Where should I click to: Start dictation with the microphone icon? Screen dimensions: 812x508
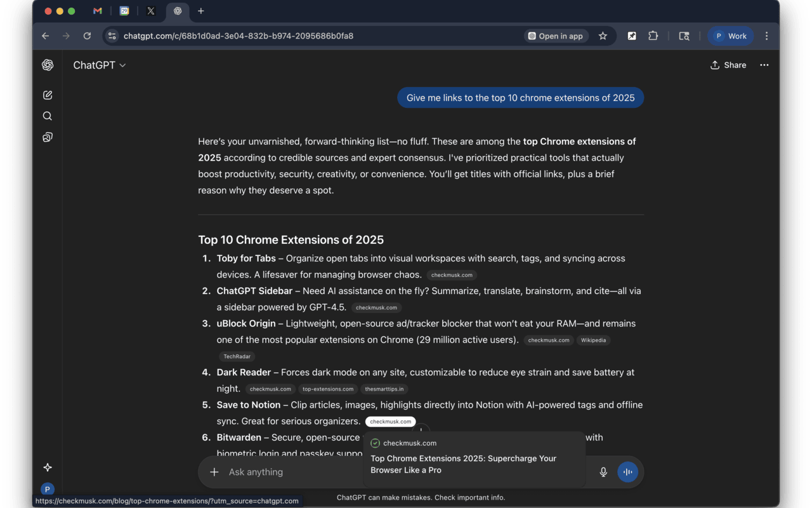tap(603, 472)
